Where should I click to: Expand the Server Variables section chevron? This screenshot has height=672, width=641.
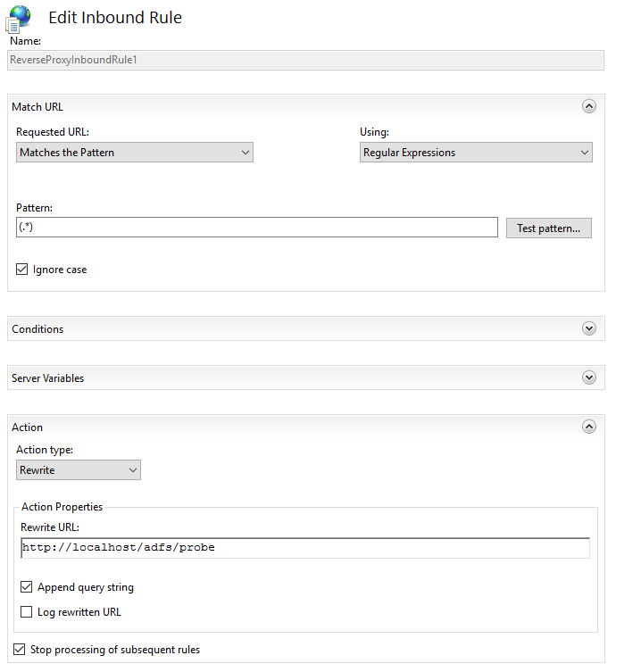tap(588, 377)
